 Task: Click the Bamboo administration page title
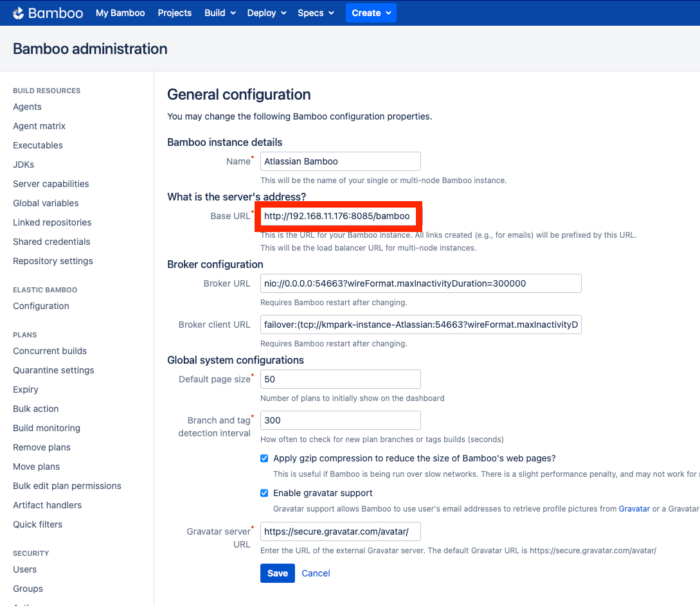point(90,49)
